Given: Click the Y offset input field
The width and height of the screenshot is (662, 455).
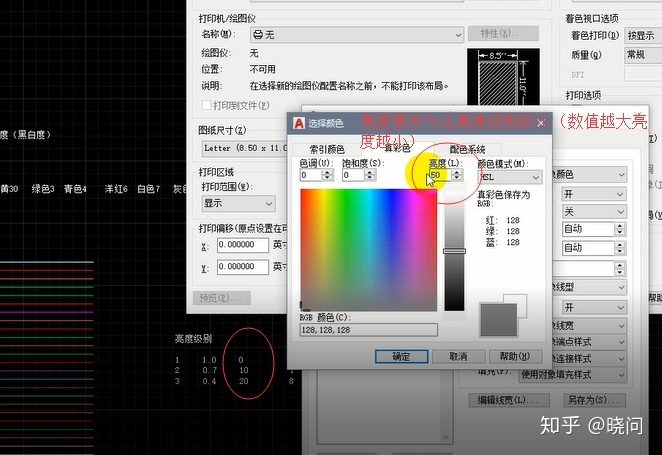Looking at the screenshot, I should (x=243, y=267).
